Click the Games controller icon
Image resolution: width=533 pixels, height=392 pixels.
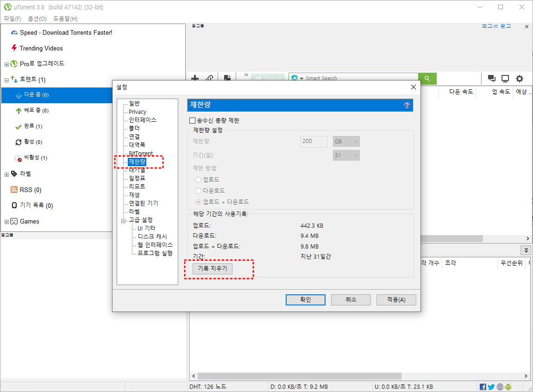click(14, 222)
